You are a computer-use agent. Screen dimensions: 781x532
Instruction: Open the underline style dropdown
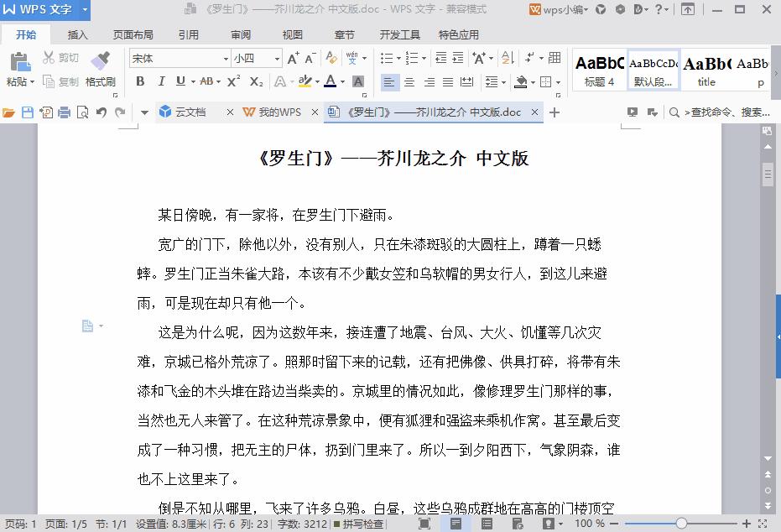[x=194, y=81]
